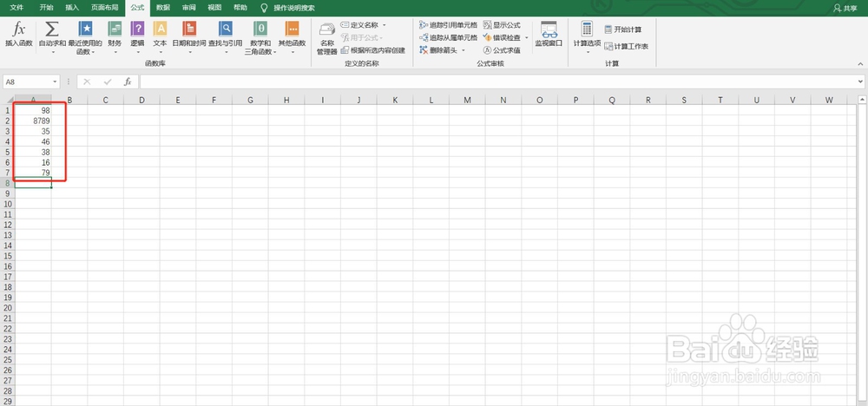
Task: Open the Name Box dropdown arrow
Action: (55, 82)
